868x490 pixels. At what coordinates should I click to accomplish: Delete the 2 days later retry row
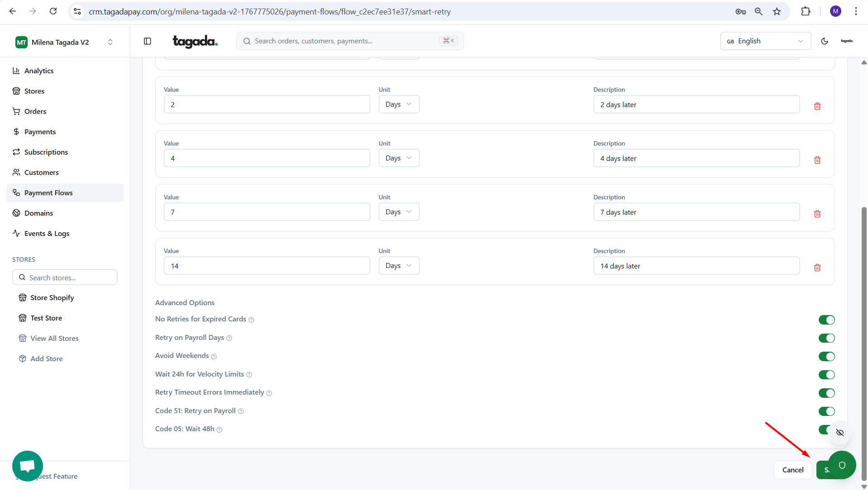click(x=817, y=106)
